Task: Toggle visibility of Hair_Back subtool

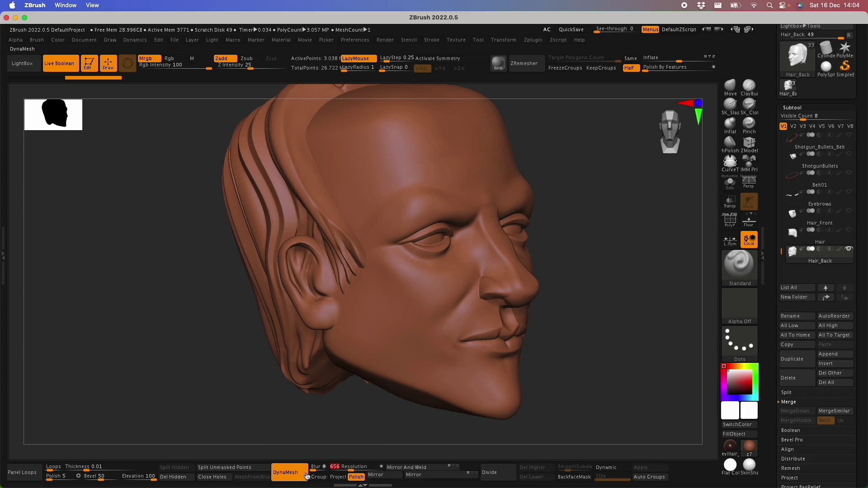Action: click(x=849, y=249)
